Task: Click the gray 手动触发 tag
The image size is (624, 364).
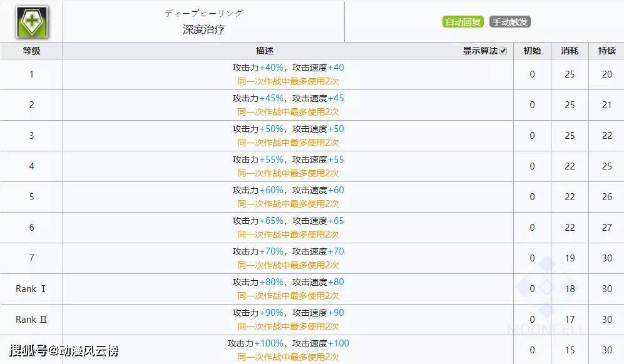Action: [510, 22]
